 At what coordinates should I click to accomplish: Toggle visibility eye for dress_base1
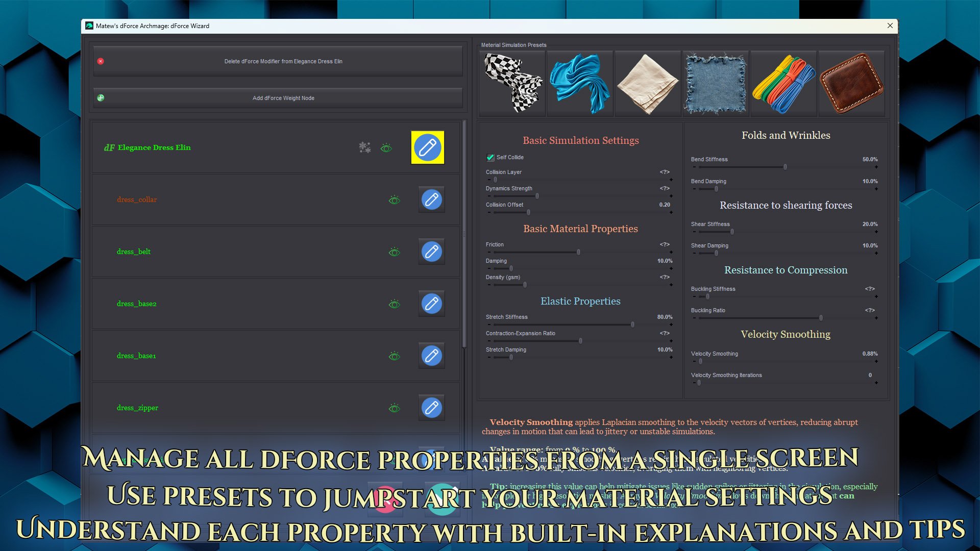[394, 356]
